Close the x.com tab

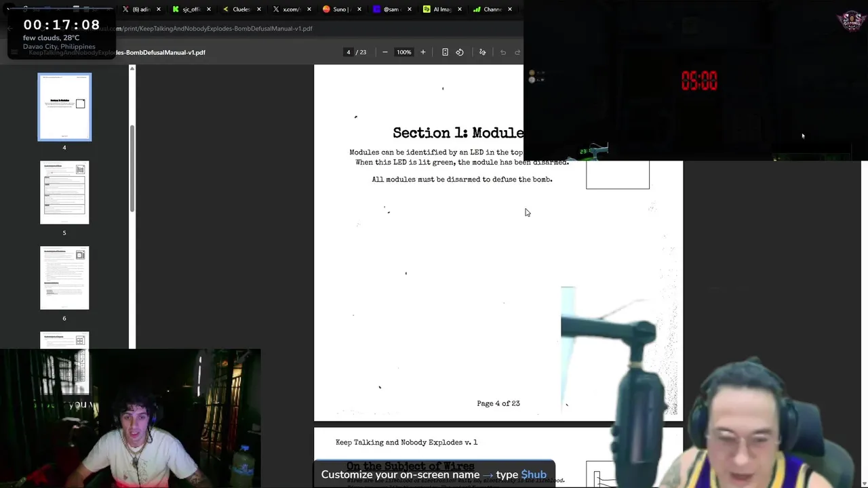(309, 9)
